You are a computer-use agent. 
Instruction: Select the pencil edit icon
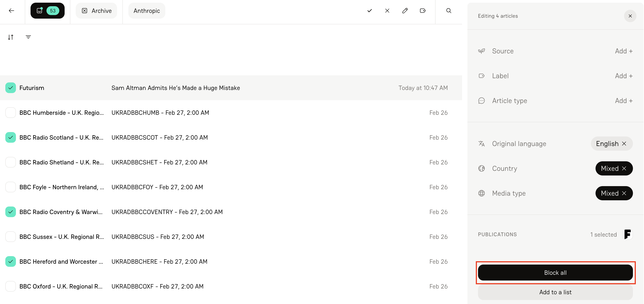coord(405,11)
